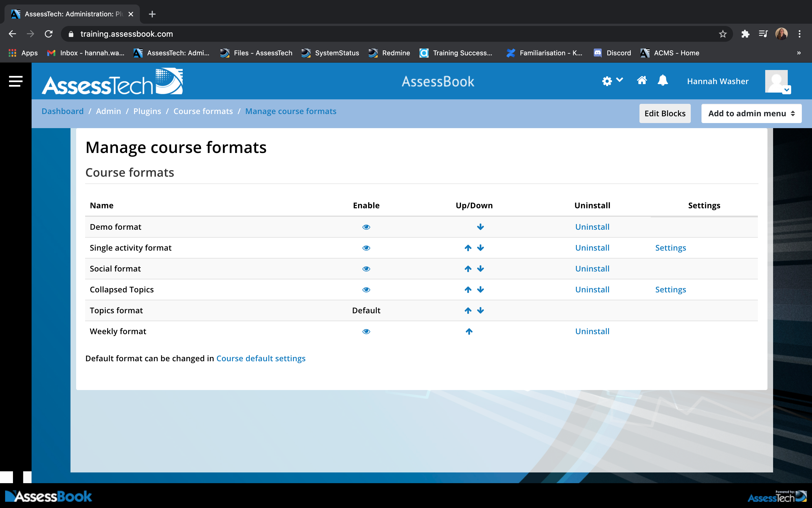Hide the Weekly format
Image resolution: width=812 pixels, height=508 pixels.
coord(366,332)
